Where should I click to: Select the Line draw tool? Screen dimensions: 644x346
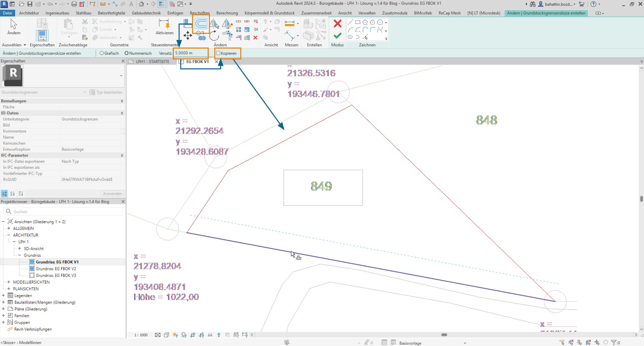(x=350, y=22)
